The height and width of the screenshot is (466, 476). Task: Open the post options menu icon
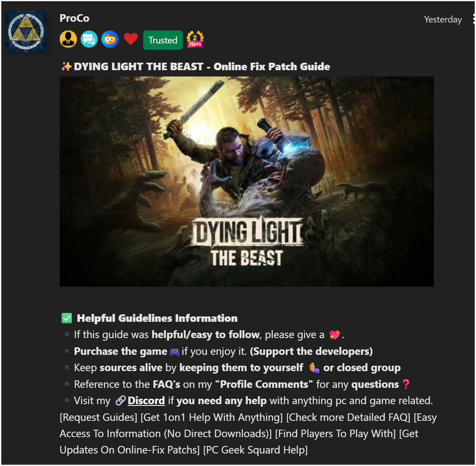click(x=474, y=19)
